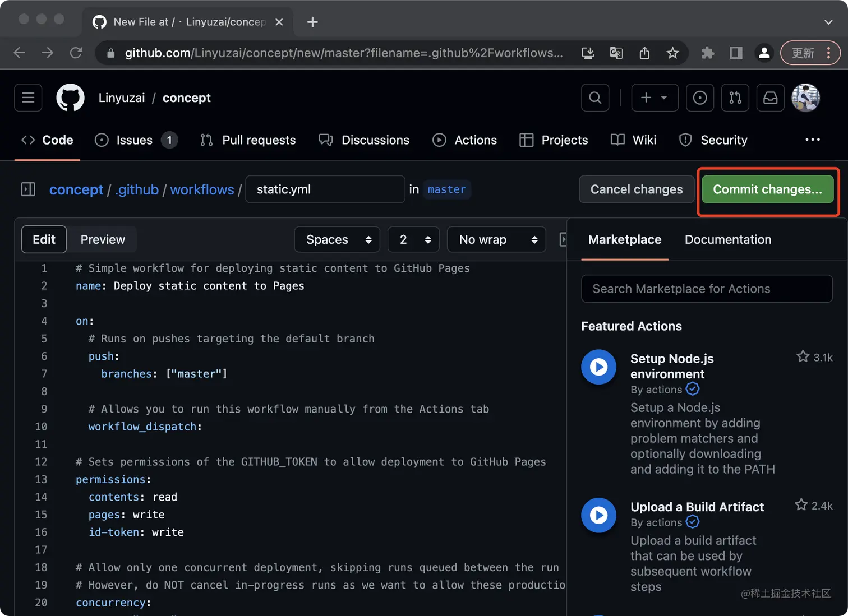Open the Projects tab
Viewport: 848px width, 616px height.
click(554, 140)
